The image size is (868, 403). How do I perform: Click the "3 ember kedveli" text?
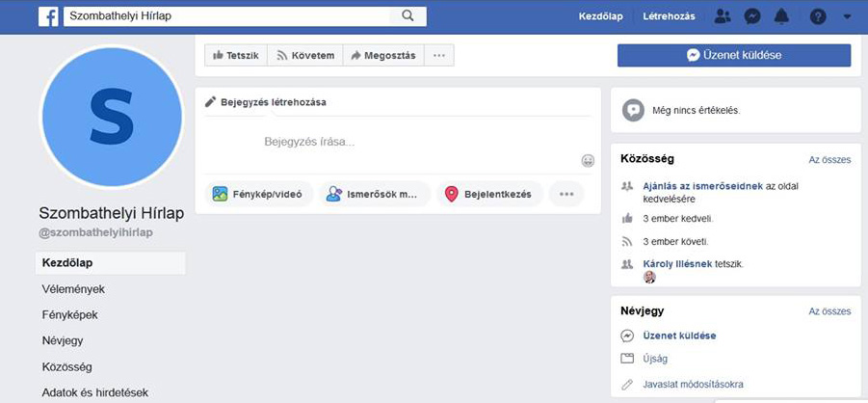pyautogui.click(x=678, y=219)
